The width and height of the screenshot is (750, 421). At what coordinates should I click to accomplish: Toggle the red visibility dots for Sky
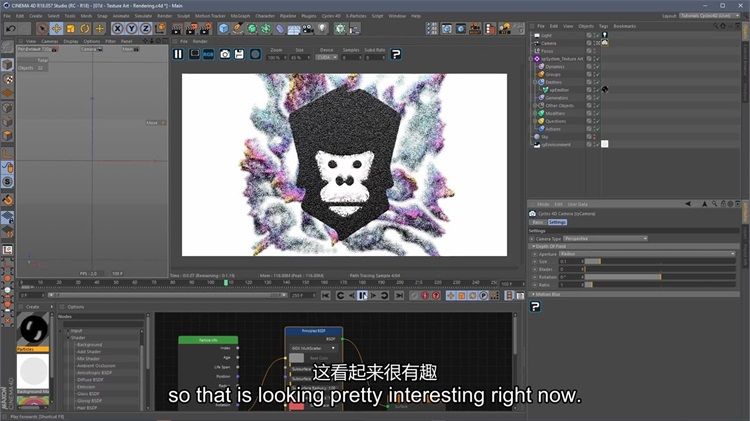(595, 137)
